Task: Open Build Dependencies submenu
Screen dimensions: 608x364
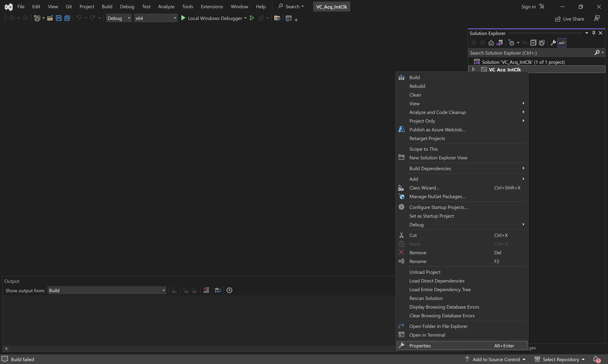Action: (462, 168)
